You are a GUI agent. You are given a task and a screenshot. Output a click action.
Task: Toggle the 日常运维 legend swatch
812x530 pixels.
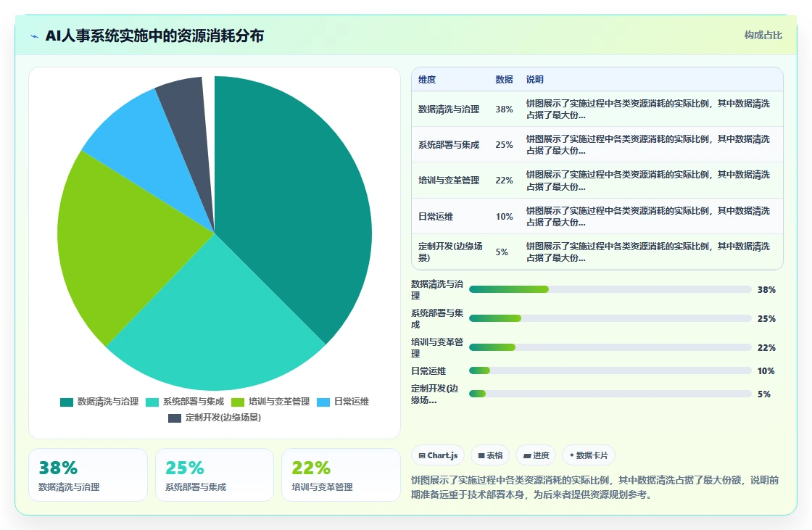[x=323, y=402]
